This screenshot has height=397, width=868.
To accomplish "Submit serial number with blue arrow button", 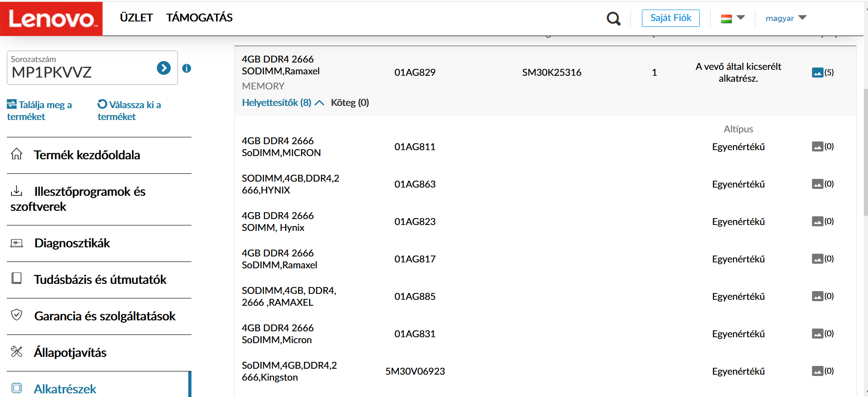I will (164, 68).
